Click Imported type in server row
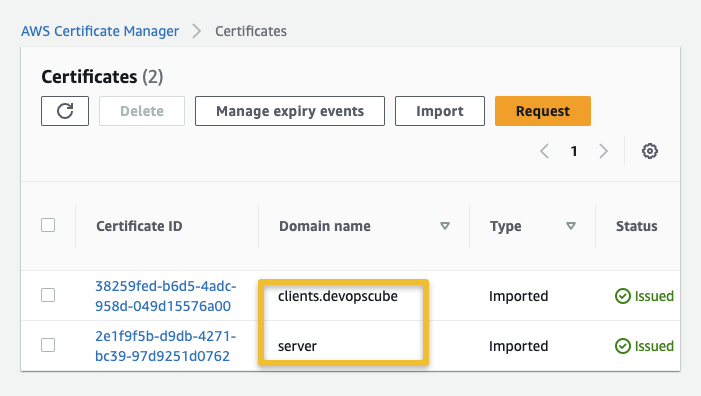701x396 pixels. tap(518, 346)
